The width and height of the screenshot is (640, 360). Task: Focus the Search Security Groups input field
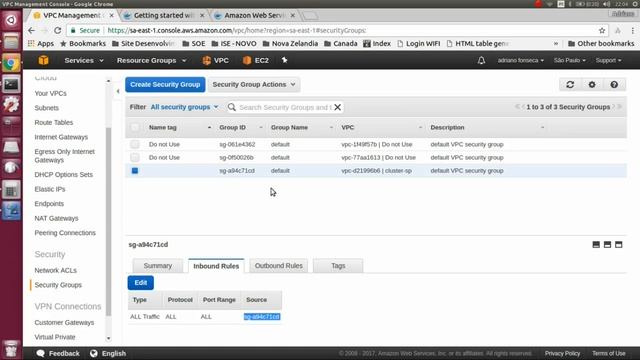[285, 107]
